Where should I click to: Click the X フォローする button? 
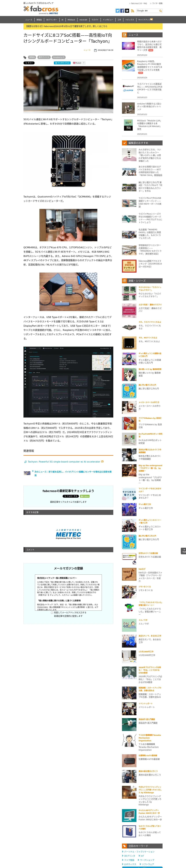click(x=71, y=496)
